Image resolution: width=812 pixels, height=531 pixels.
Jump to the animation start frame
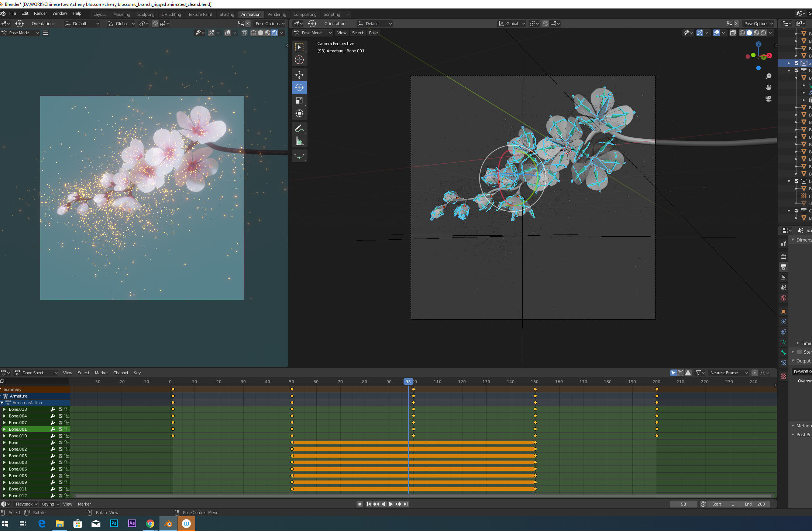coord(369,504)
